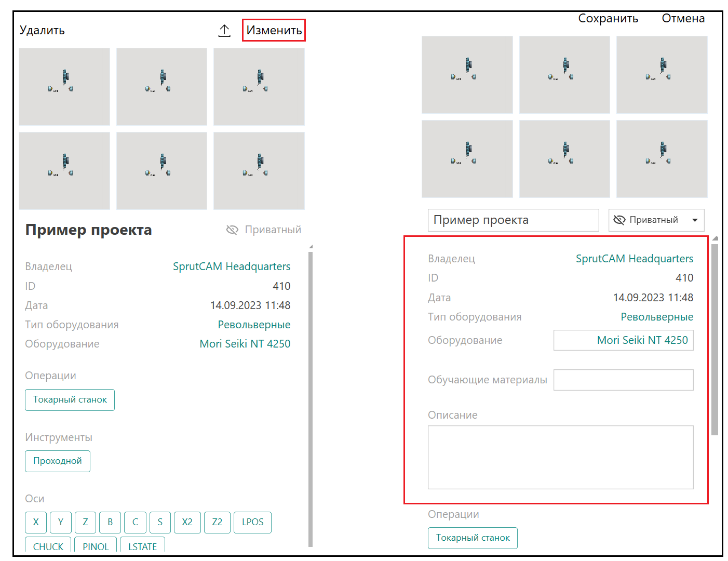Select the first thumbnail in the left gallery
This screenshot has width=728, height=561.
[x=64, y=87]
